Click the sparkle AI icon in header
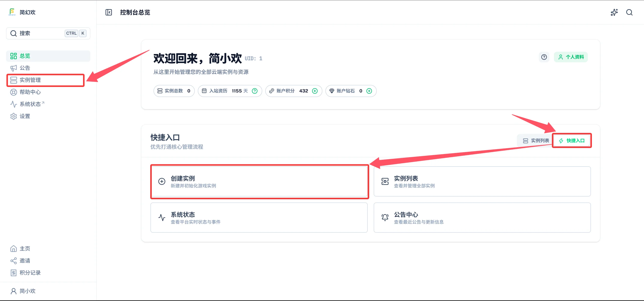 pos(614,12)
